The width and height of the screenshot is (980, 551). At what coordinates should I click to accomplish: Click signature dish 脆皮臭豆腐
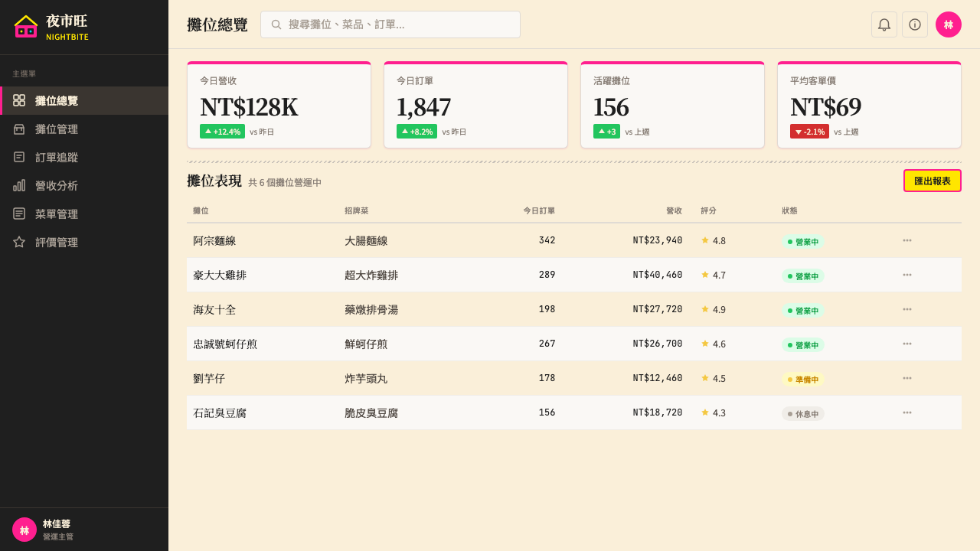[x=371, y=412]
